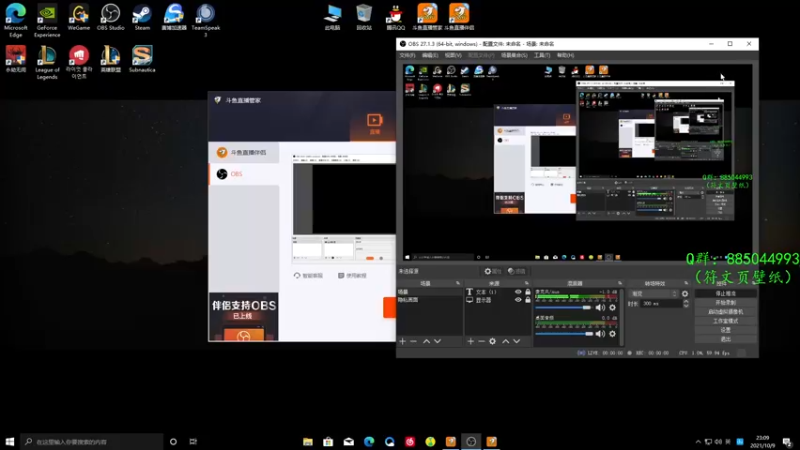The width and height of the screenshot is (800, 450).
Task: Hide the text (1) source via eye icon
Action: click(518, 292)
